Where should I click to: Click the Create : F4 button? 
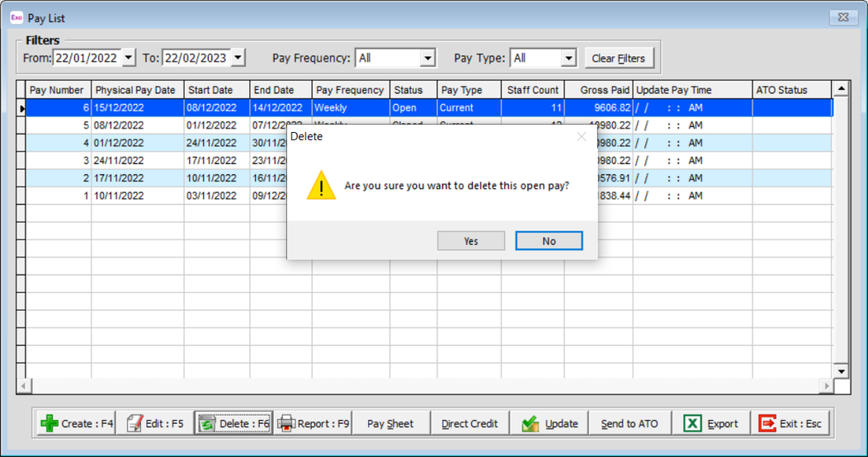tap(78, 423)
